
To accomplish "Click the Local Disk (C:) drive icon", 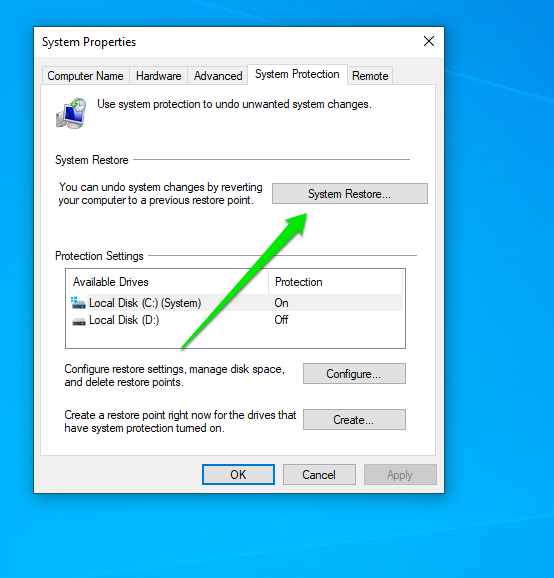I will coord(78,303).
